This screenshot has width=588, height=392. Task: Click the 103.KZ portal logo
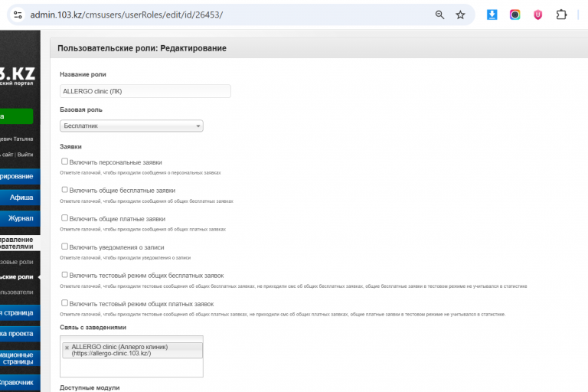coord(18,75)
